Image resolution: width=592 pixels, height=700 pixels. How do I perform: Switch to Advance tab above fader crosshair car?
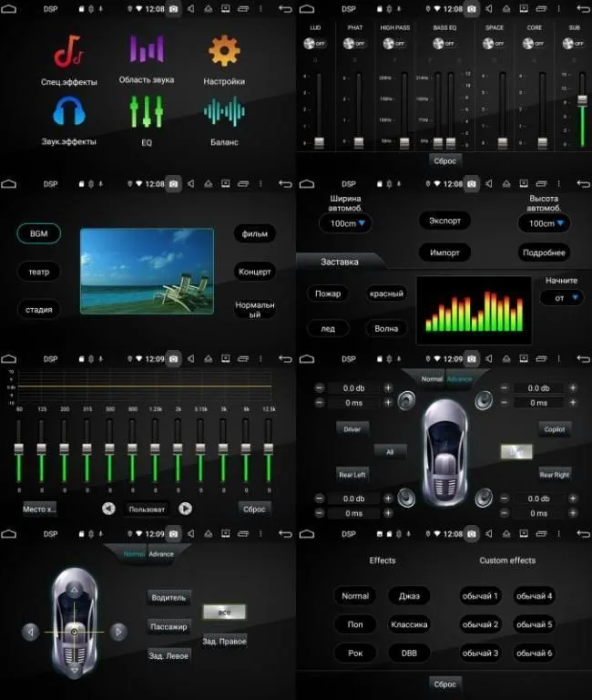[x=161, y=553]
